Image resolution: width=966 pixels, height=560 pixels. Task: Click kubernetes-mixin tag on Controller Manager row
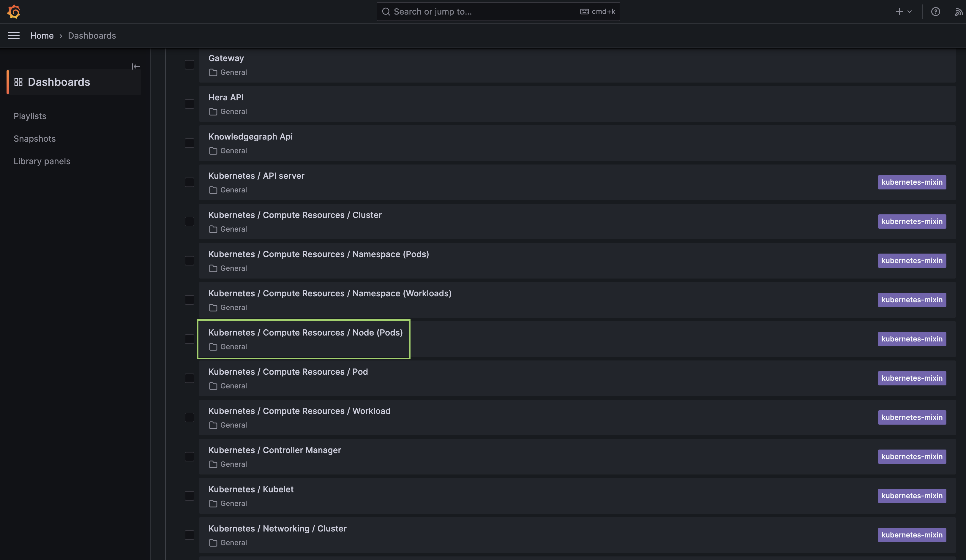(912, 456)
